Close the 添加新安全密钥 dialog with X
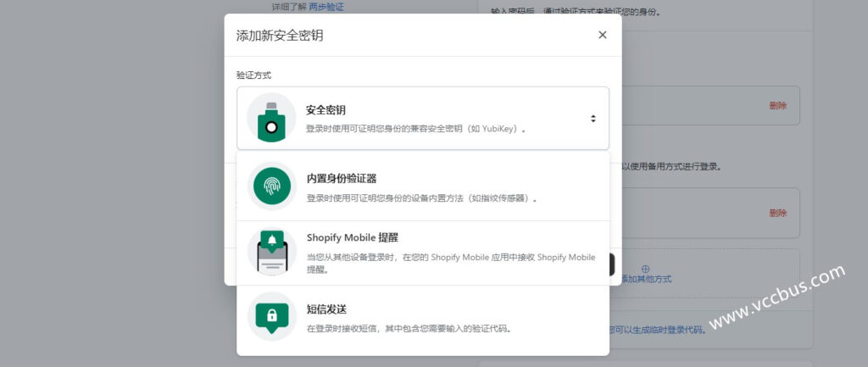The width and height of the screenshot is (868, 367). tap(602, 35)
